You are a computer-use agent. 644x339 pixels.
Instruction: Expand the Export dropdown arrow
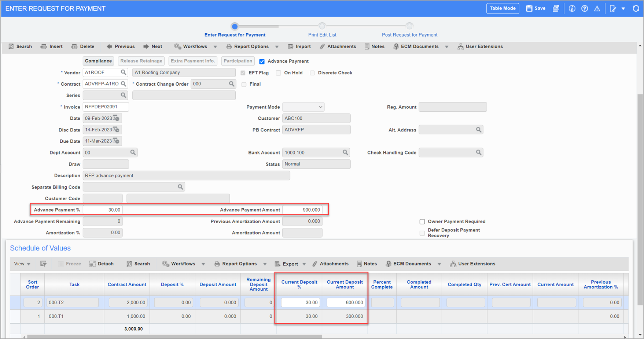tap(304, 264)
